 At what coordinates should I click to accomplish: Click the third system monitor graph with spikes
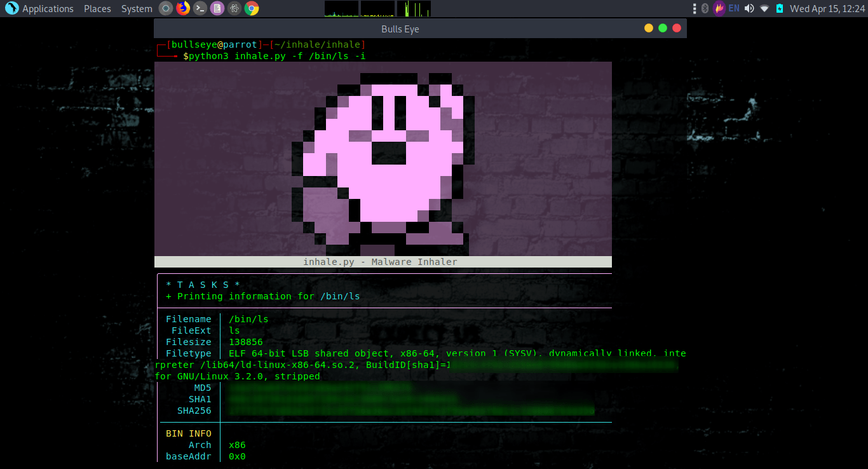pyautogui.click(x=414, y=8)
